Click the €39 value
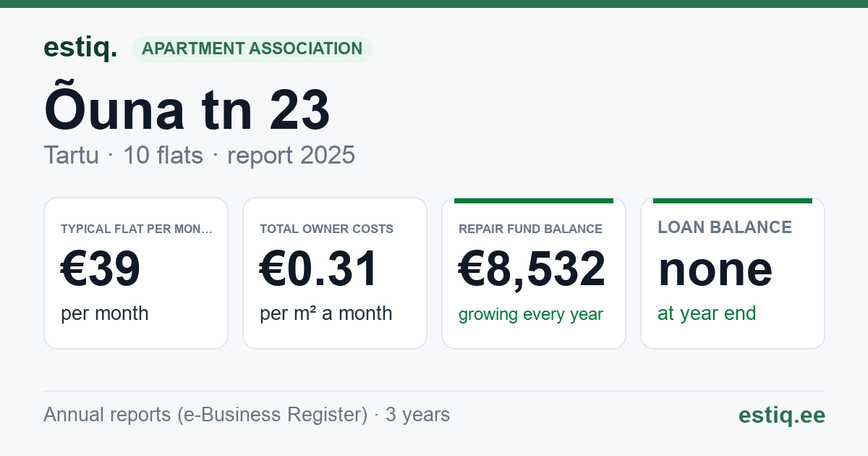 click(x=101, y=269)
